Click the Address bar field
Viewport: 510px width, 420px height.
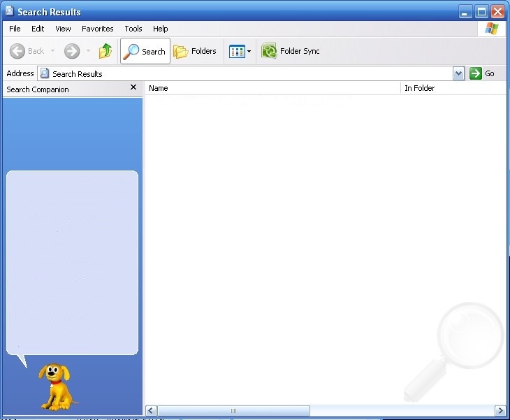(245, 74)
